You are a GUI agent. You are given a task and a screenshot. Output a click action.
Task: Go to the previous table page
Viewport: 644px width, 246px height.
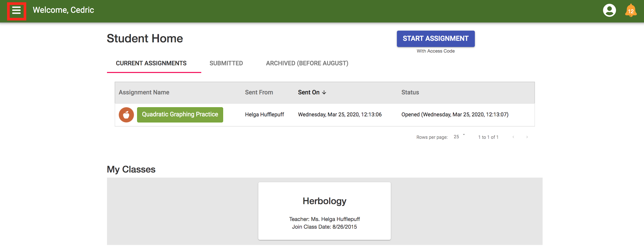(x=513, y=137)
